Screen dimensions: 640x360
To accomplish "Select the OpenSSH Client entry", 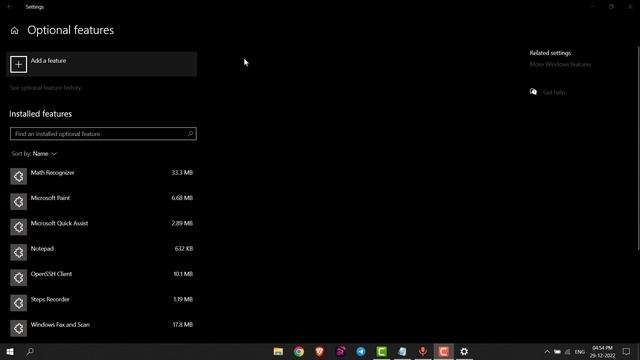I will (x=102, y=278).
